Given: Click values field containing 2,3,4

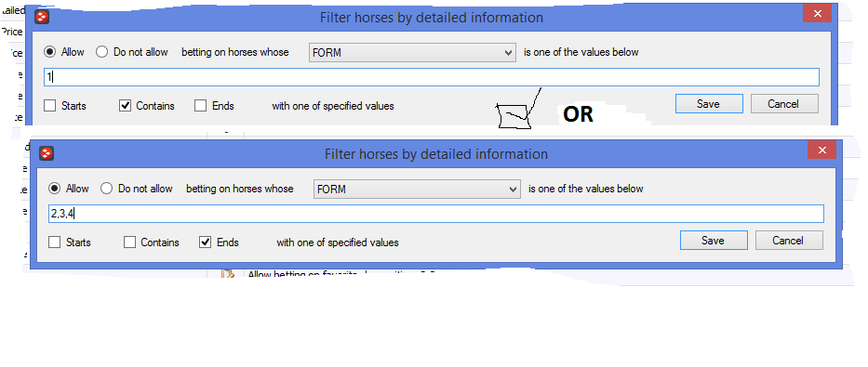Looking at the screenshot, I should tap(435, 214).
